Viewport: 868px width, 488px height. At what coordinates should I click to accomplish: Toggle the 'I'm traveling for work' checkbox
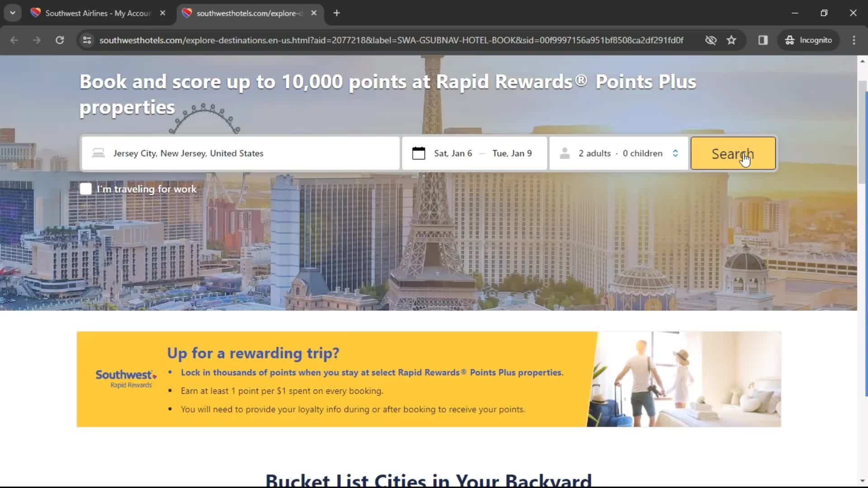(x=86, y=188)
